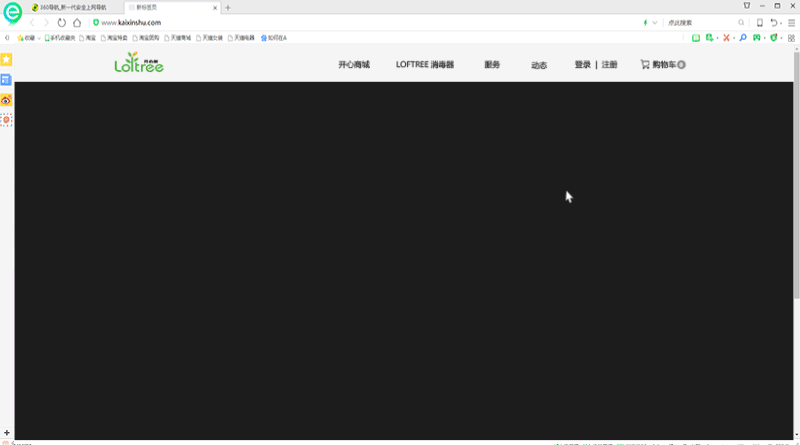Click the green shield extension icon
This screenshot has width=800, height=445.
tap(773, 38)
